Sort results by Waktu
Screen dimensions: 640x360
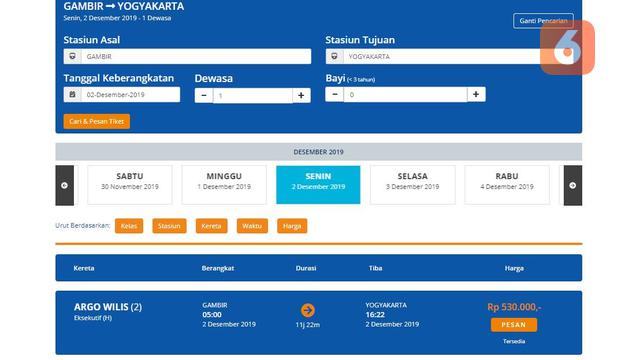click(252, 226)
